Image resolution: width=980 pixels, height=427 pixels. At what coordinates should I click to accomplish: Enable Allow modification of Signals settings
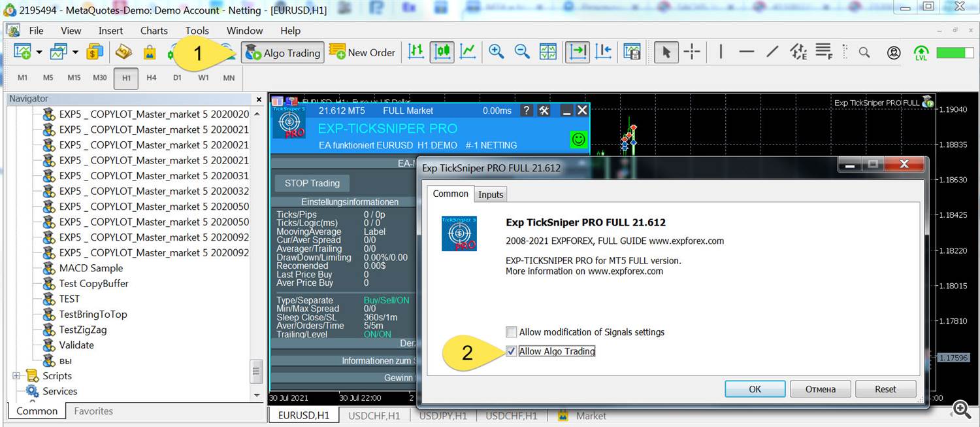click(x=512, y=332)
